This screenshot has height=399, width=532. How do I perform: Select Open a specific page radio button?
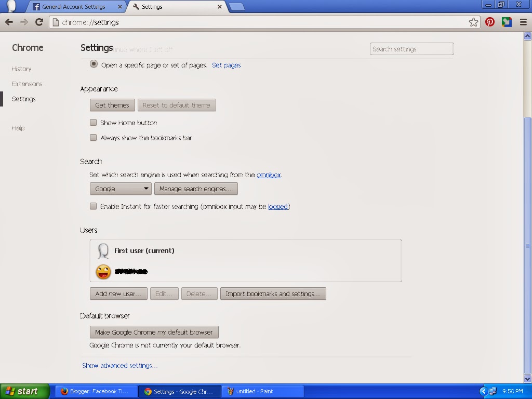(x=94, y=64)
